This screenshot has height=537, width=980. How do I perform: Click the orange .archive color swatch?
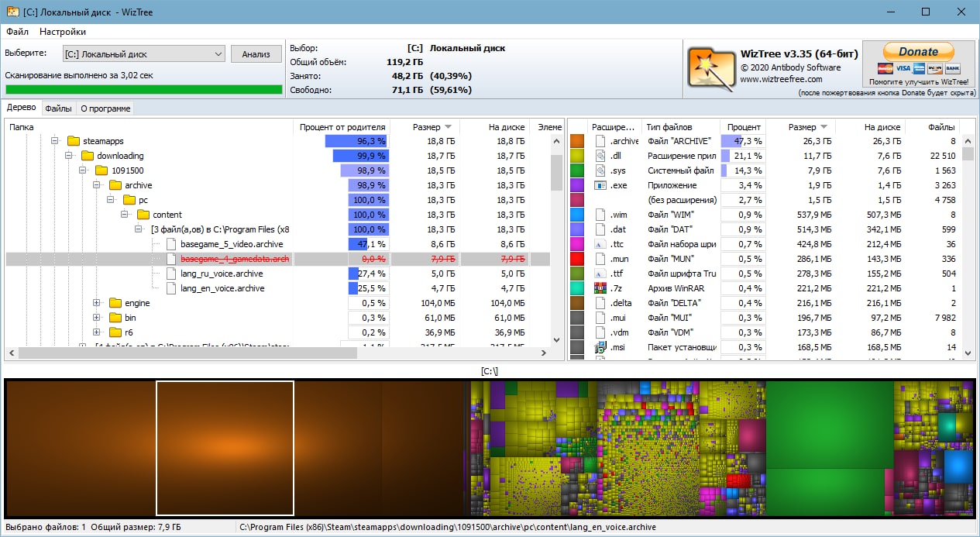[577, 141]
